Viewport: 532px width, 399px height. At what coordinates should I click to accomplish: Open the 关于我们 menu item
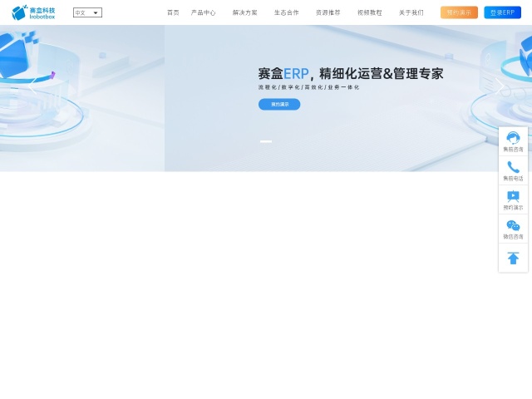pos(411,12)
